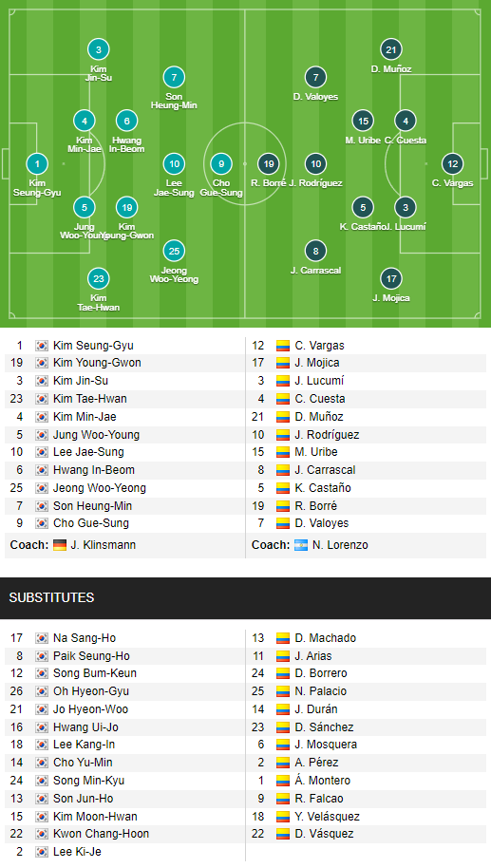491x868 pixels.
Task: Select J. Mojica's number 17 pitch marker
Action: 391,278
